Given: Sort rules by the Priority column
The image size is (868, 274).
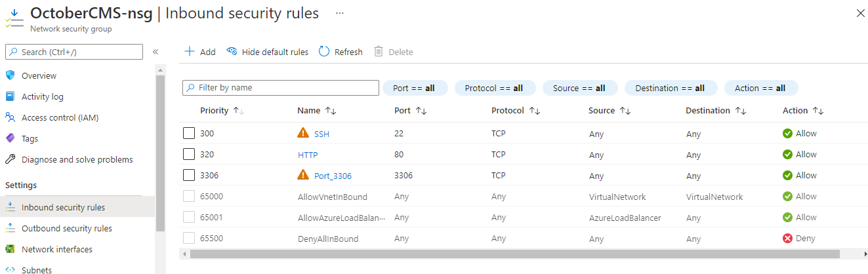Looking at the screenshot, I should pos(215,111).
